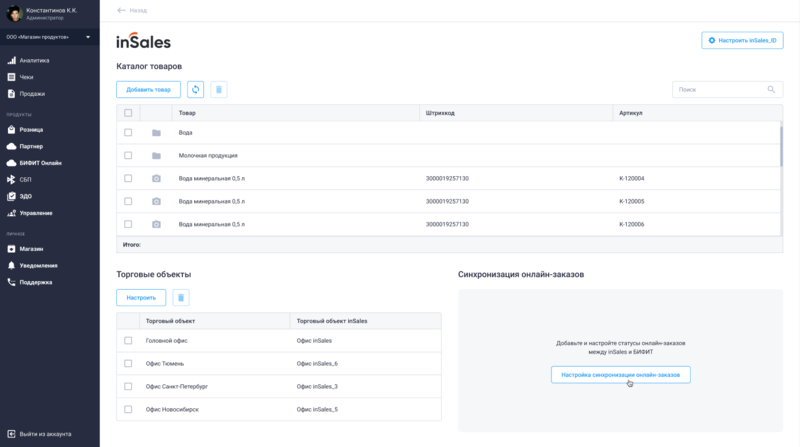Check the checkbox for article К-120006
This screenshot has height=447, width=800.
point(128,225)
